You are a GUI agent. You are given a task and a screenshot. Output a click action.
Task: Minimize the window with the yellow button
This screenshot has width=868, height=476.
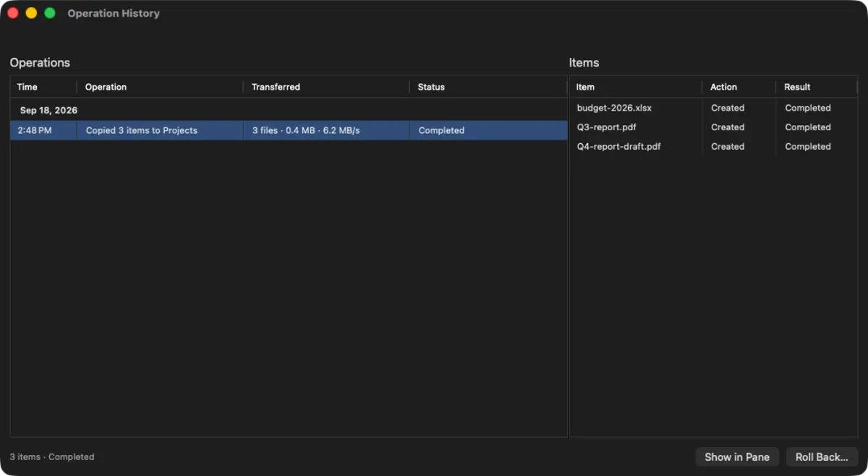[x=31, y=13]
